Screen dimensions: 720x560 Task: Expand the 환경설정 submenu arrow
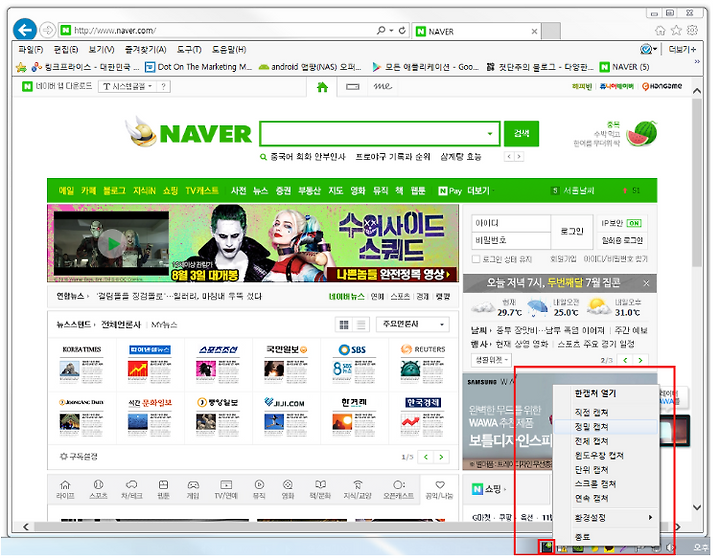650,518
